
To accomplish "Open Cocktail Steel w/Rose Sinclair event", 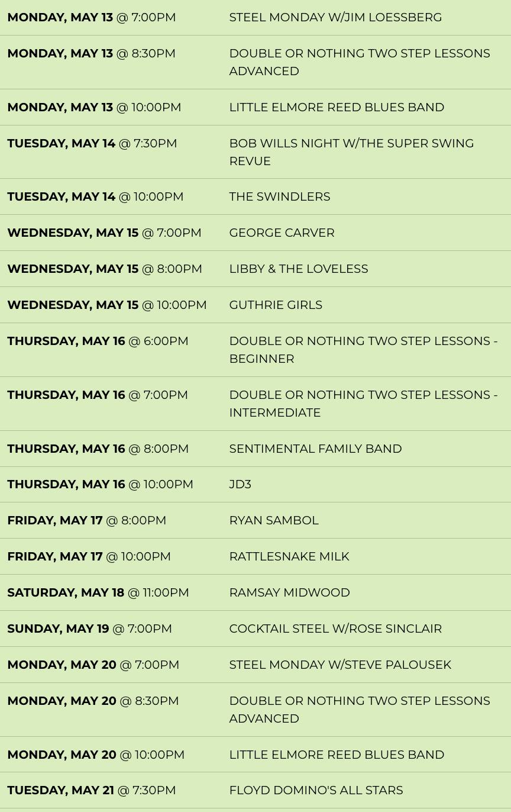I will click(x=335, y=629).
